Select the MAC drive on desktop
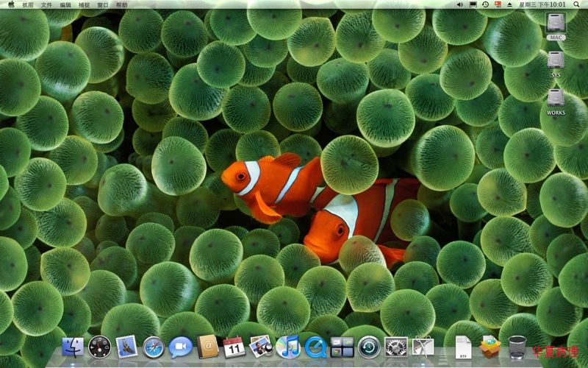The image size is (588, 368). tap(556, 26)
